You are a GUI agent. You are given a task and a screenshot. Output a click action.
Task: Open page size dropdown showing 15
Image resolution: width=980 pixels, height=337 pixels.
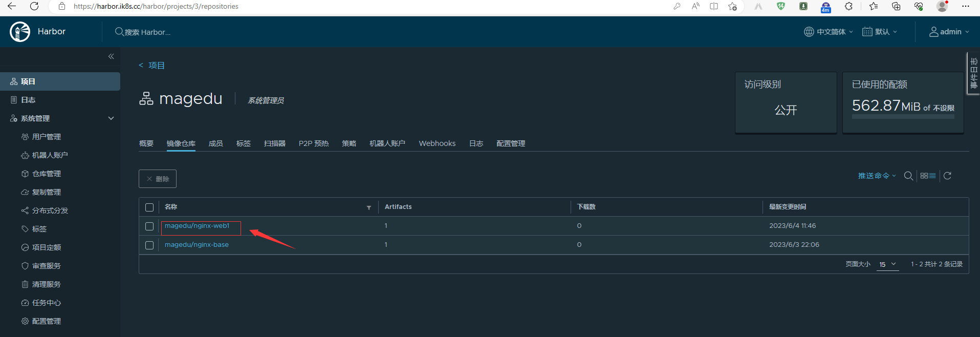pyautogui.click(x=887, y=264)
